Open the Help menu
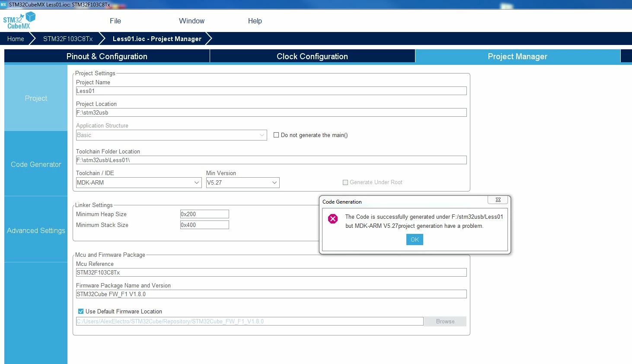The width and height of the screenshot is (632, 364). point(255,21)
